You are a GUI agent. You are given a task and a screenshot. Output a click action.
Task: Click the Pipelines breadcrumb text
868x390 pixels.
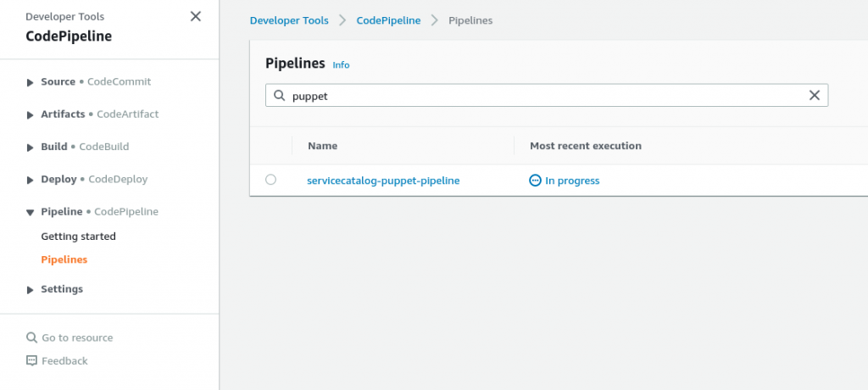click(x=470, y=20)
